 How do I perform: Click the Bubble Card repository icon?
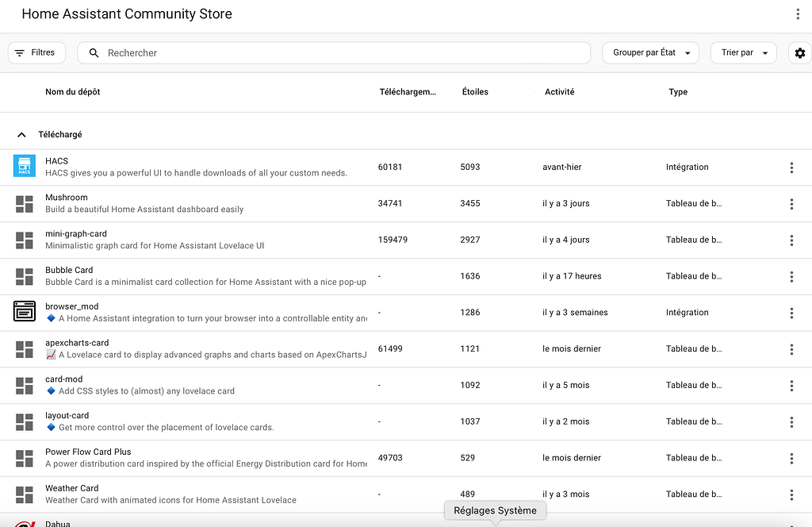tap(24, 276)
